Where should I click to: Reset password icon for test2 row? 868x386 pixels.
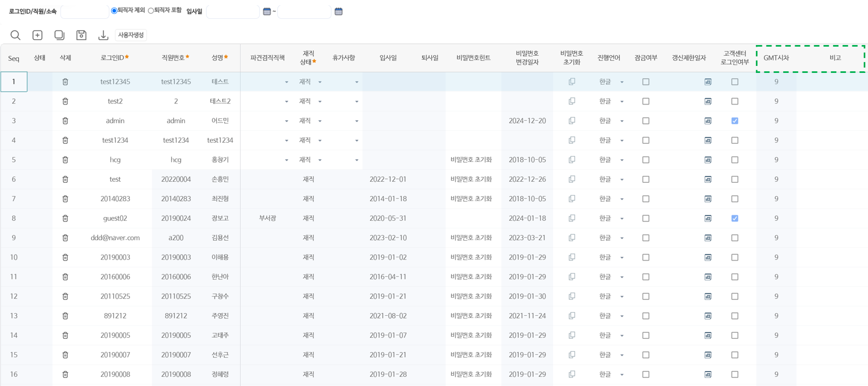572,101
